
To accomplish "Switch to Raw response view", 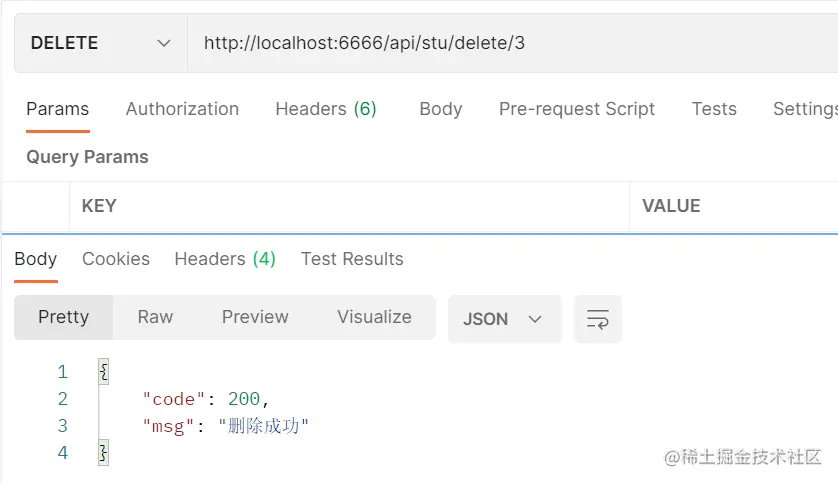I will [155, 317].
